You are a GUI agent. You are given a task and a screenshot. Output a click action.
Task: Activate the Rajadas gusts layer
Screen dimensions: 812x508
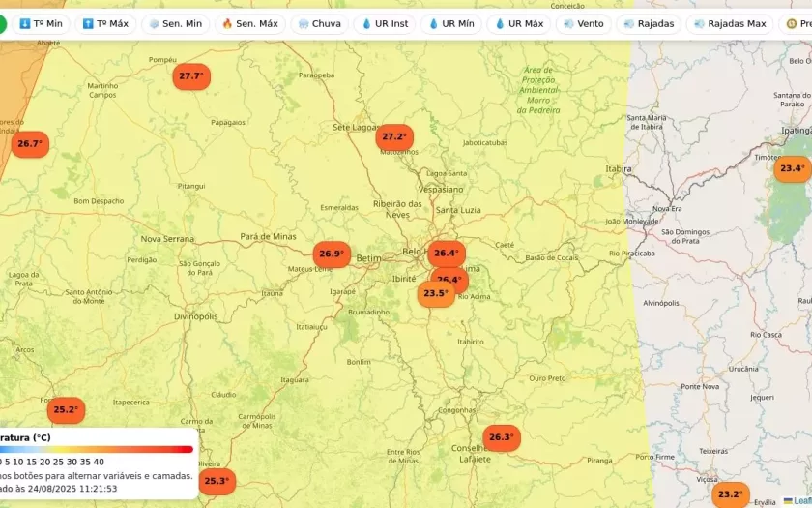[649, 23]
